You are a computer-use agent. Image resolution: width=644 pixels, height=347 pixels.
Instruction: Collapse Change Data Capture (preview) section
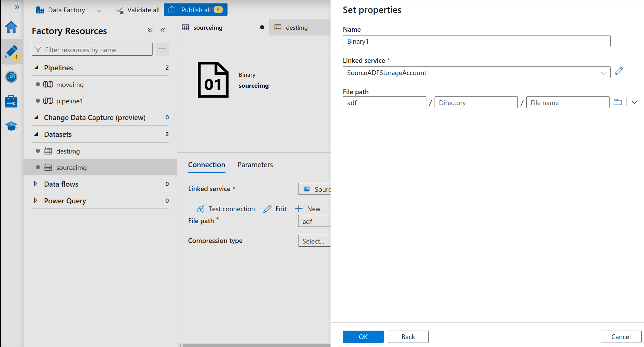(x=36, y=117)
